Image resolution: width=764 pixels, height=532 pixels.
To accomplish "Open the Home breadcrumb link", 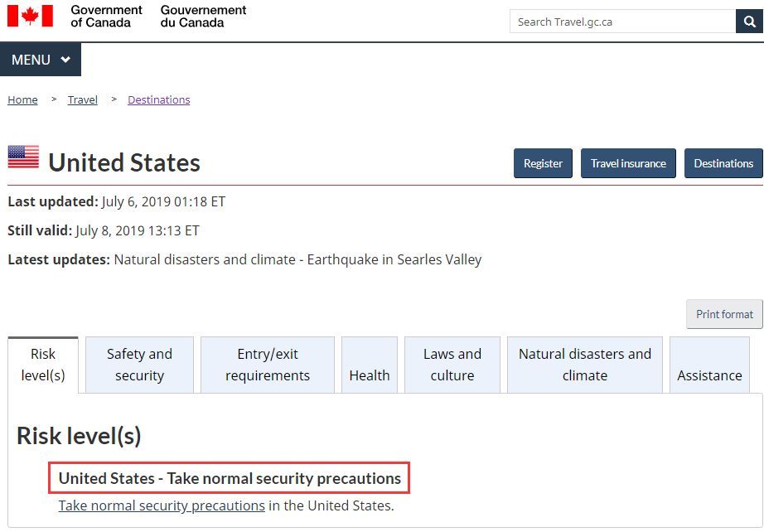I will tap(22, 100).
